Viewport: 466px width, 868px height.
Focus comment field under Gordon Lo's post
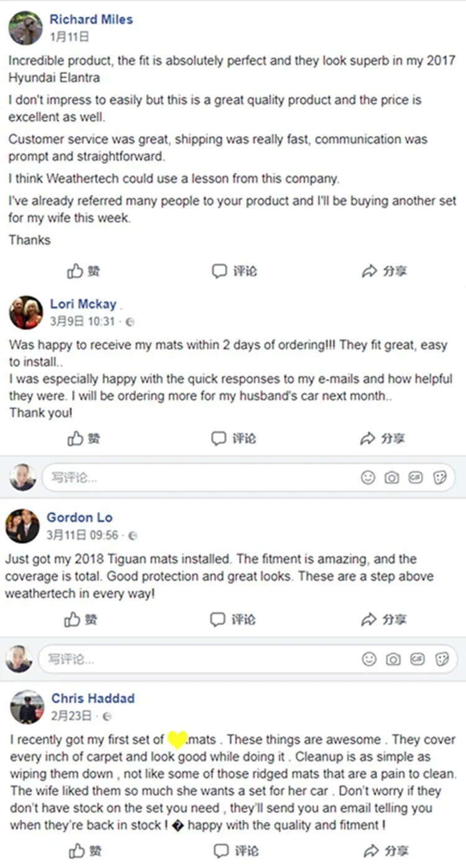click(x=186, y=659)
